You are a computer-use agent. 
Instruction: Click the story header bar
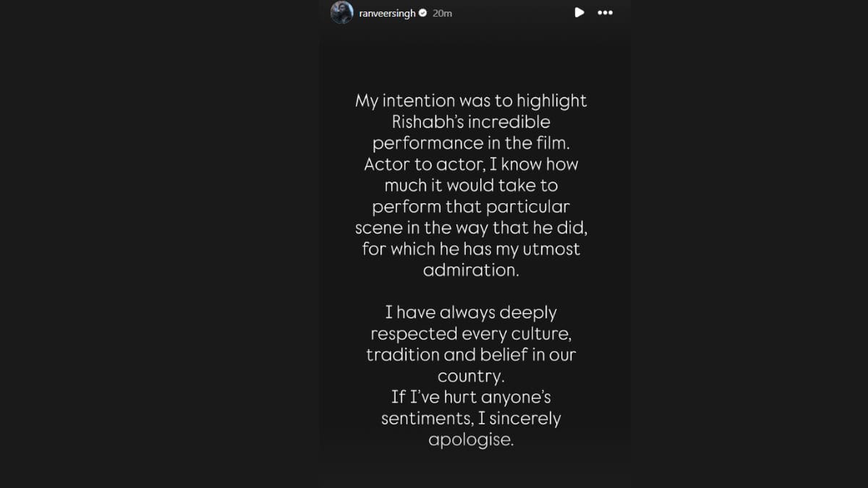tap(474, 12)
